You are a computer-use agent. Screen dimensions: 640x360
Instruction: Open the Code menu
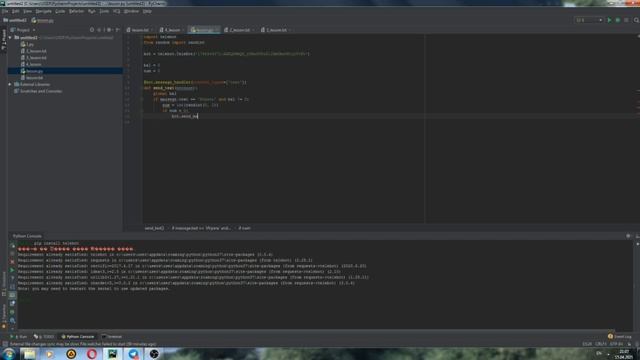[60, 11]
